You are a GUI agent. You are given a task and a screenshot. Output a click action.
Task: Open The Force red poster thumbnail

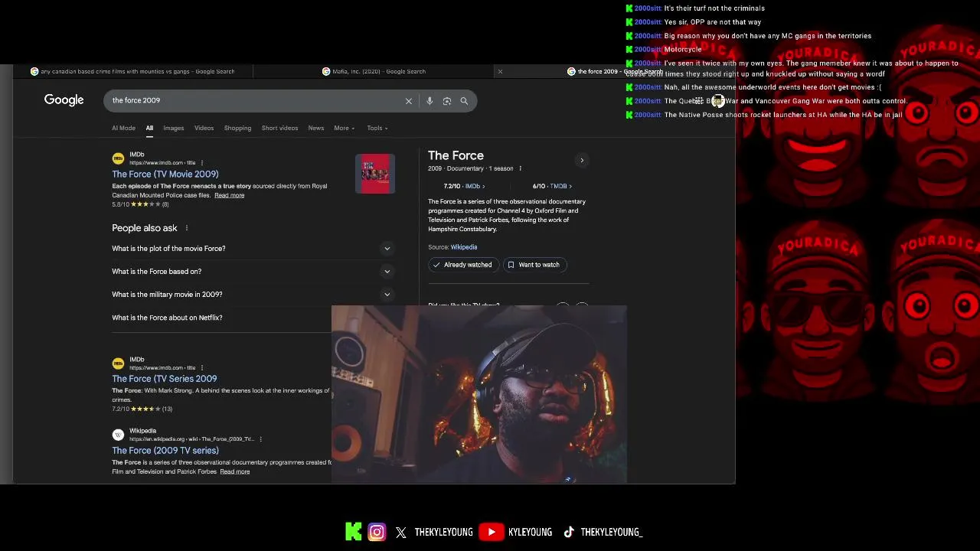point(375,174)
